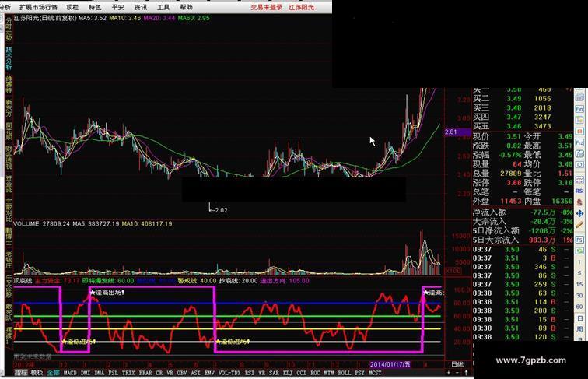Open the F10 company info icon

pos(579,109)
